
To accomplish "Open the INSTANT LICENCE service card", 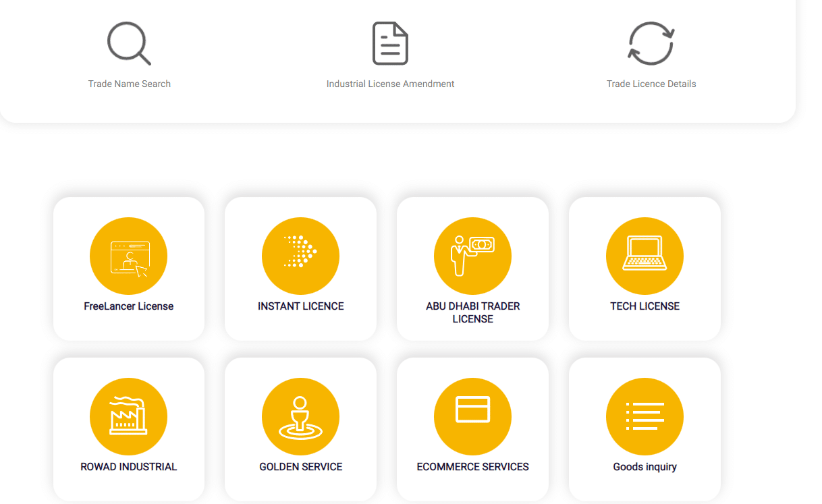I will (300, 269).
